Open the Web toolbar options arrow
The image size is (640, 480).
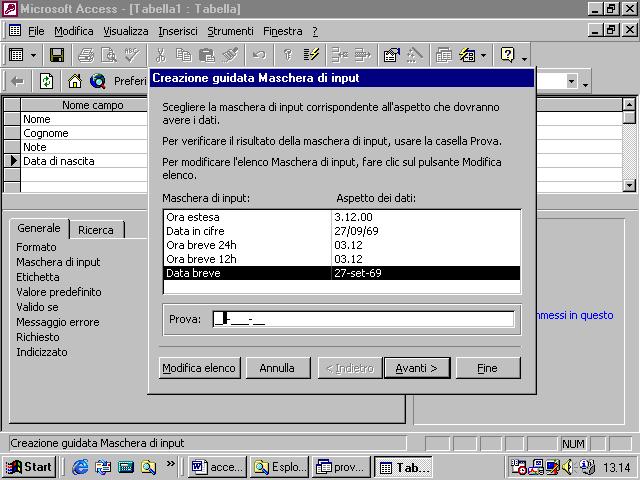point(585,85)
